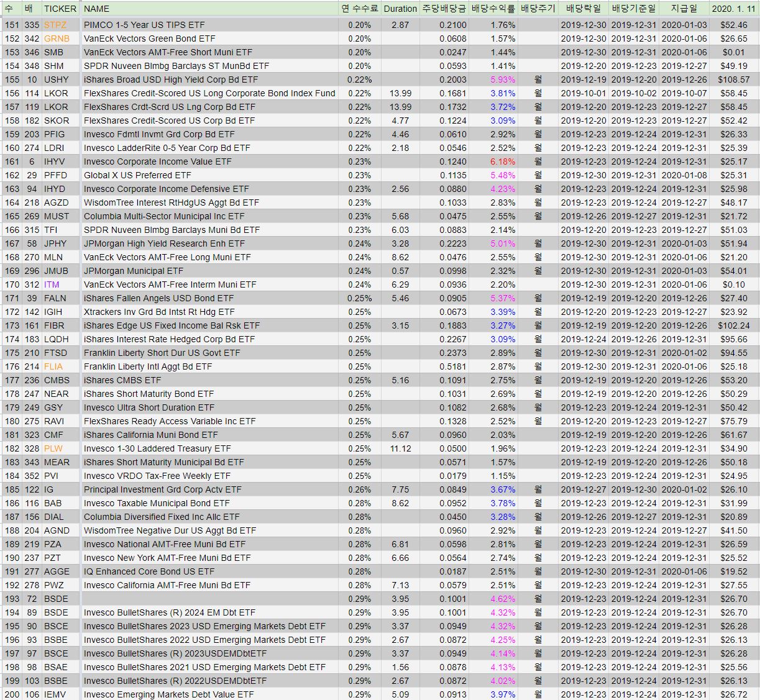This screenshot has width=760, height=700.
Task: Click the orange FLIA ticker cell
Action: tap(60, 366)
